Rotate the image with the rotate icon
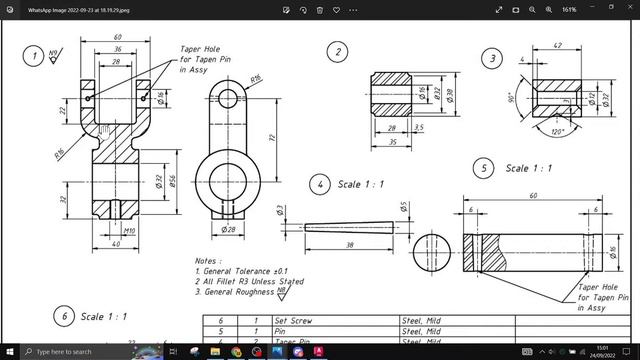 click(303, 10)
